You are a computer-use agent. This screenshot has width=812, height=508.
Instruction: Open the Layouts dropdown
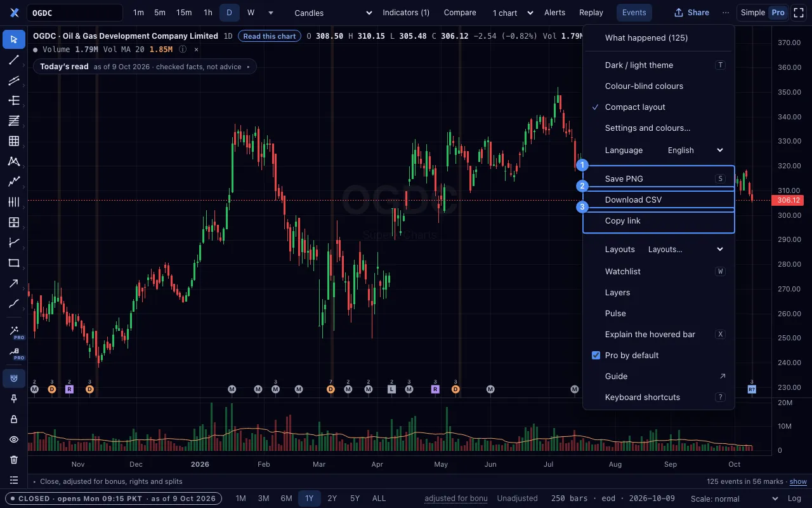686,249
